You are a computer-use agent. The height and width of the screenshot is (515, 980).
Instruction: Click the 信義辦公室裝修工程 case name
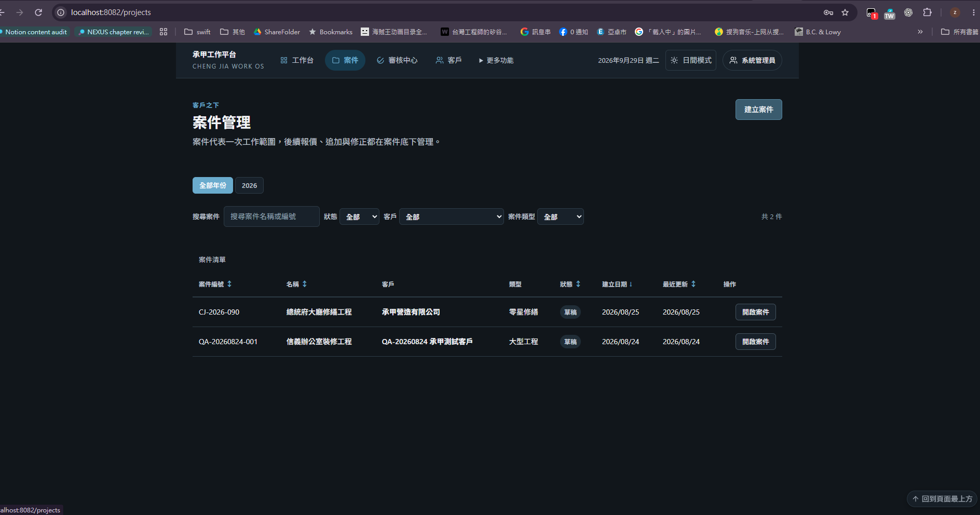(x=319, y=342)
